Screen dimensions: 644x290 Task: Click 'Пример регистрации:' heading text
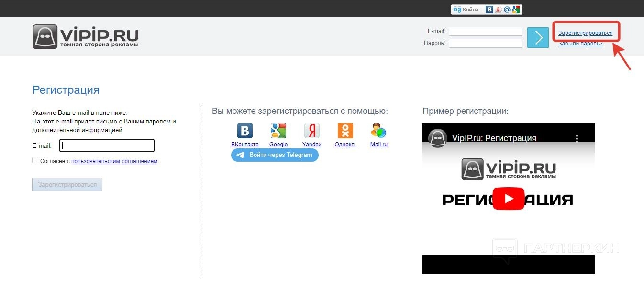466,111
